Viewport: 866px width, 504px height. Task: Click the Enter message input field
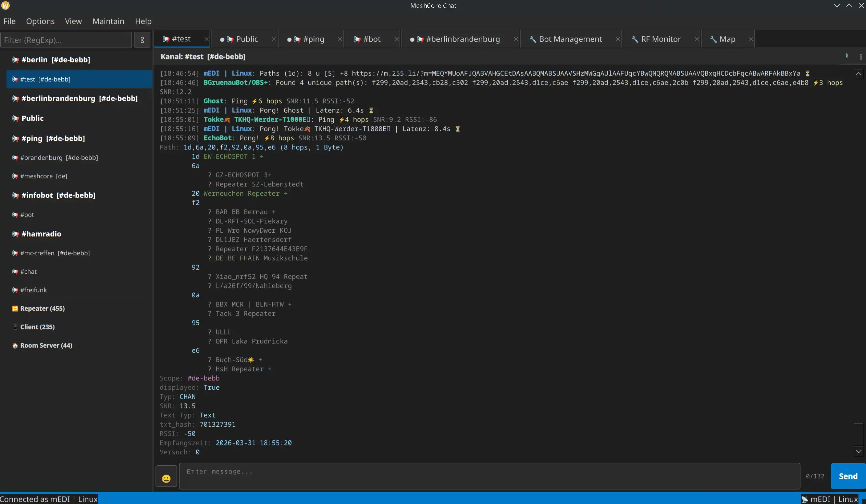click(489, 476)
